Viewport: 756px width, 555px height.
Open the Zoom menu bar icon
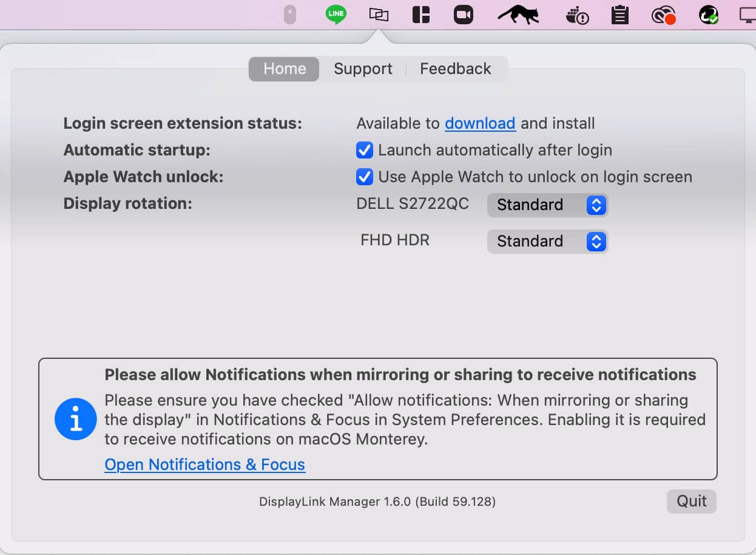pos(464,14)
